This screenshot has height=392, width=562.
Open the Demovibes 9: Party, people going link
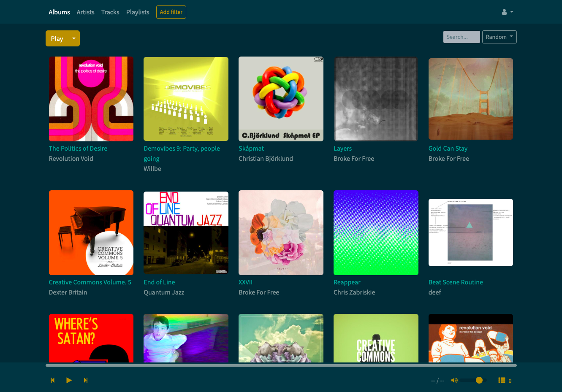[x=182, y=154]
